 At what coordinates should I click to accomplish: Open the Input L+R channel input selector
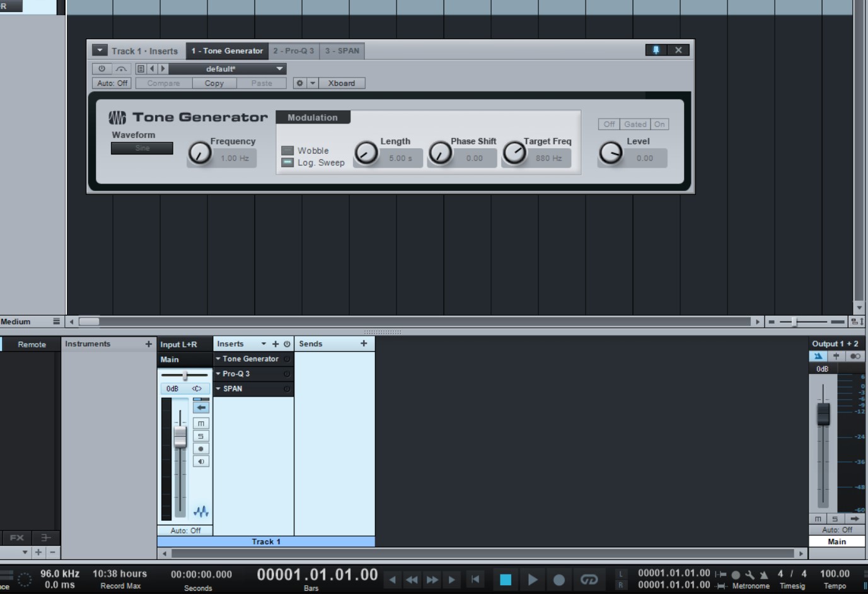click(185, 344)
